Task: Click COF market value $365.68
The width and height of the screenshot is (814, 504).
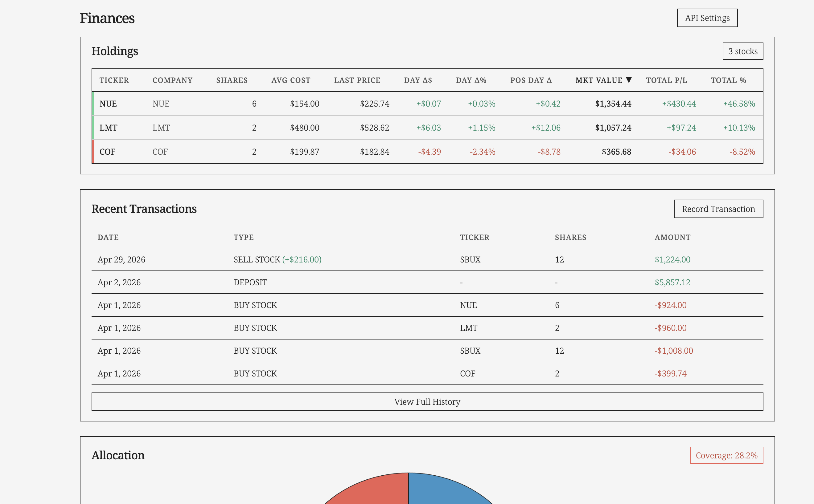Action: pos(616,152)
